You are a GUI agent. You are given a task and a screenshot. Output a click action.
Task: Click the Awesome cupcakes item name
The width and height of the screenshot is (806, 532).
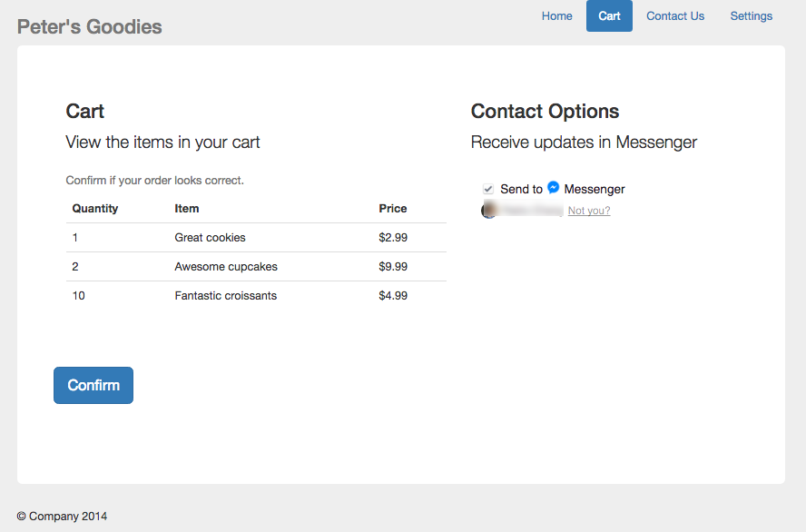click(226, 267)
